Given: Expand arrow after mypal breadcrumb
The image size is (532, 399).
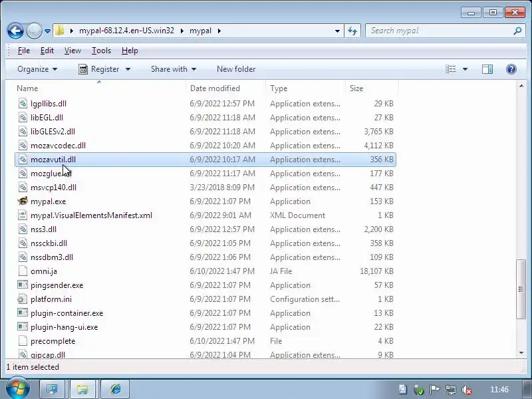Looking at the screenshot, I should pos(219,31).
